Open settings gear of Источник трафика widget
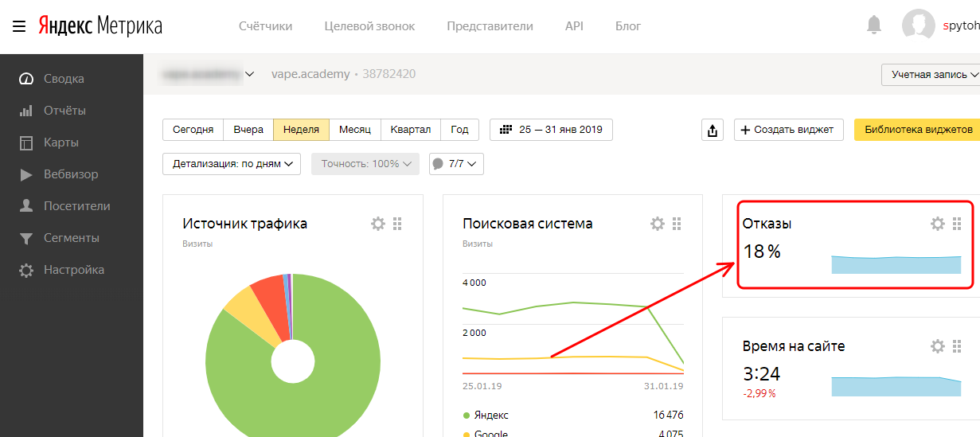Image resolution: width=980 pixels, height=437 pixels. tap(378, 224)
